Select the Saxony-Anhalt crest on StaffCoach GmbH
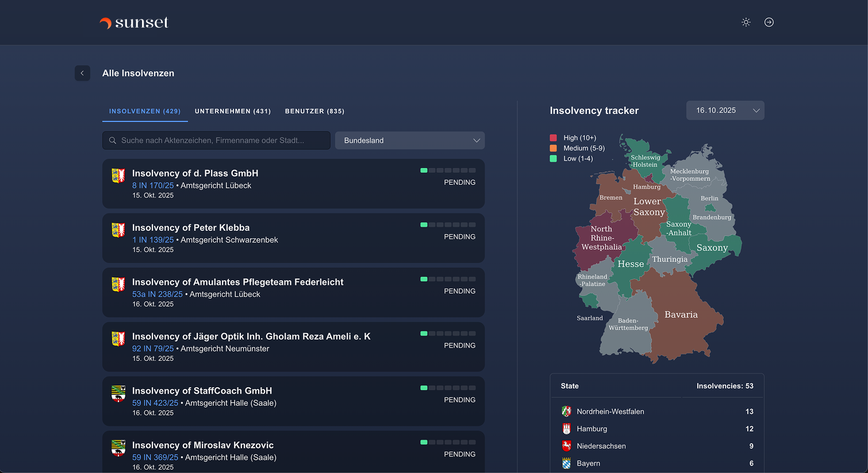This screenshot has height=473, width=868. coord(118,394)
